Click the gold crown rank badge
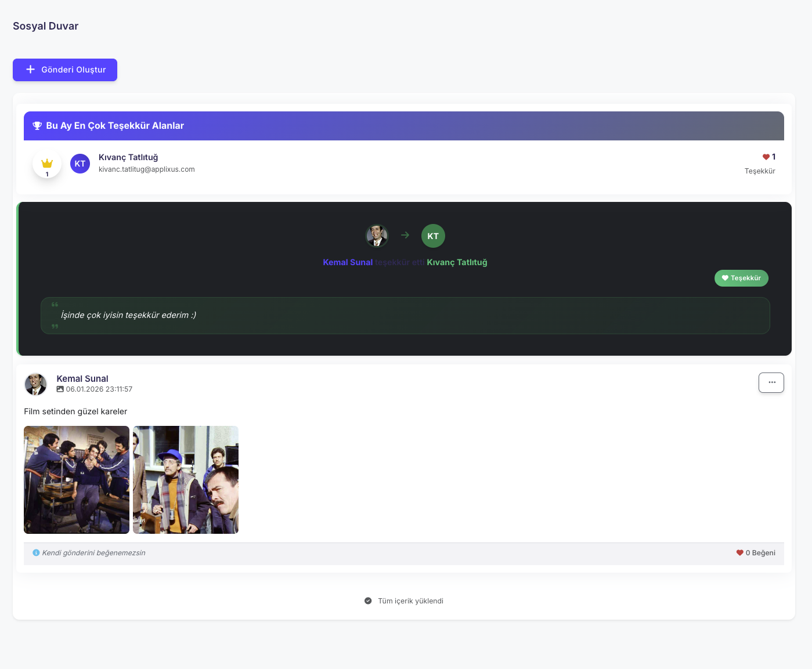This screenshot has height=669, width=812. coord(47,165)
